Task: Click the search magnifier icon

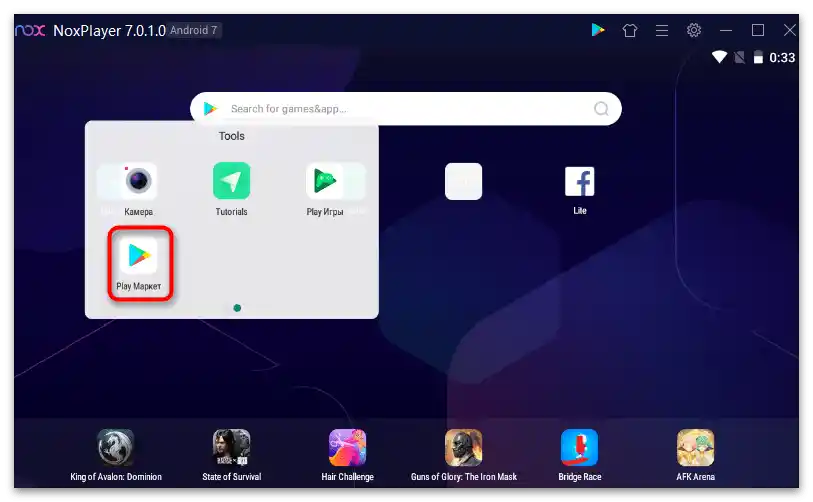Action: tap(601, 108)
